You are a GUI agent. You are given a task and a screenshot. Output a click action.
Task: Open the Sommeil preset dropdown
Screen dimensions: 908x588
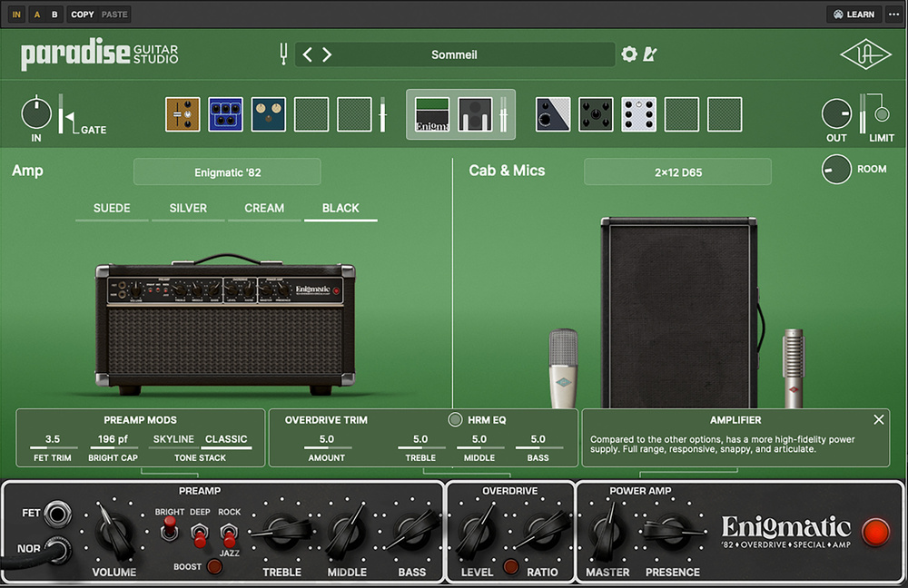pyautogui.click(x=454, y=54)
